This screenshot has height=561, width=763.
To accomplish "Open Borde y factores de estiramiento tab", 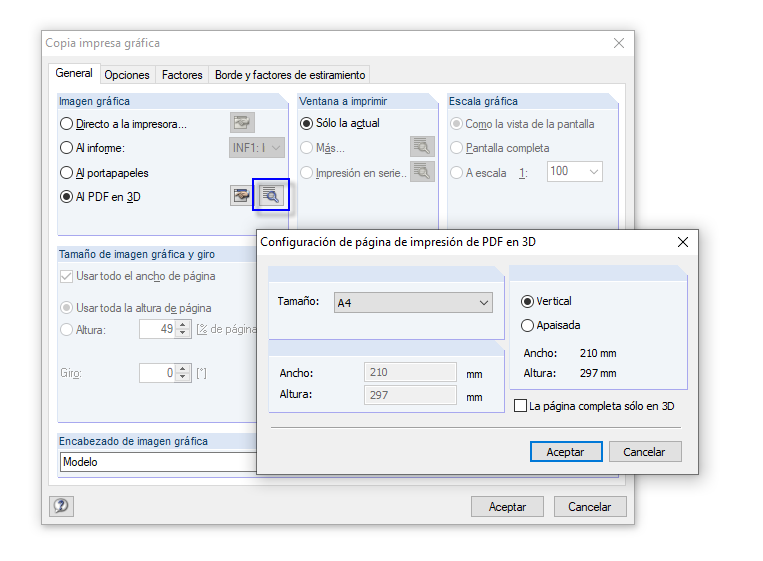I will point(290,75).
